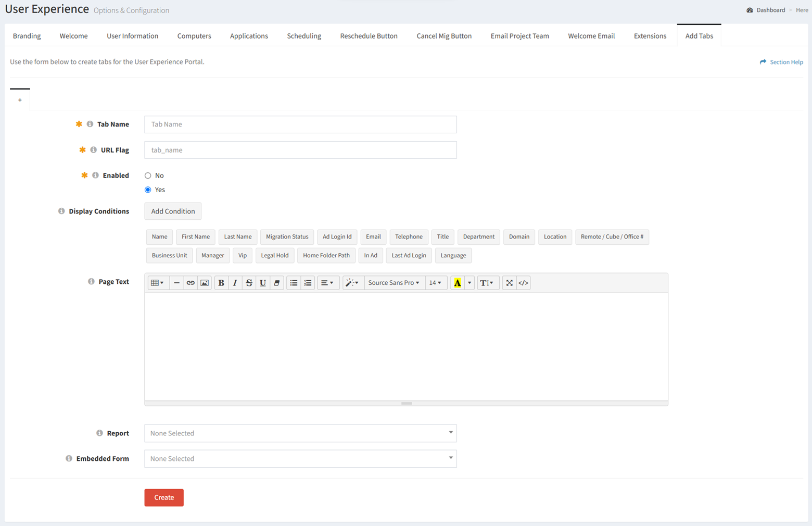Open the paragraph alignment dropdown
Screen dimensions: 812x526
(x=327, y=283)
